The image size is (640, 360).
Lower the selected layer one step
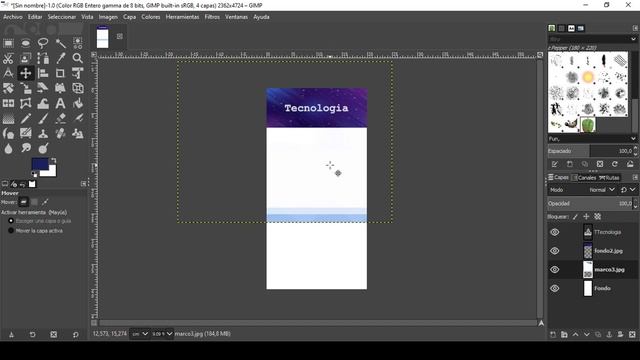tap(587, 334)
